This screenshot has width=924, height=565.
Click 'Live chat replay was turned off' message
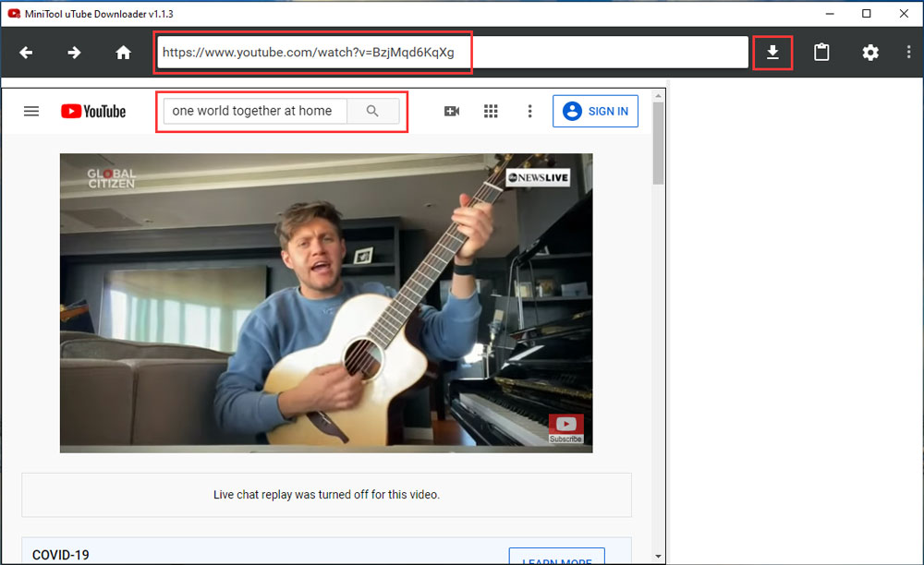(x=326, y=495)
